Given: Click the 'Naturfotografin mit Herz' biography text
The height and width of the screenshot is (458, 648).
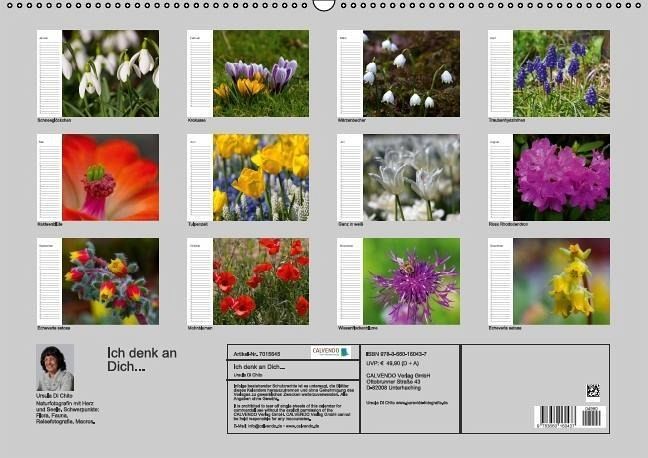Looking at the screenshot, I should point(68,413).
